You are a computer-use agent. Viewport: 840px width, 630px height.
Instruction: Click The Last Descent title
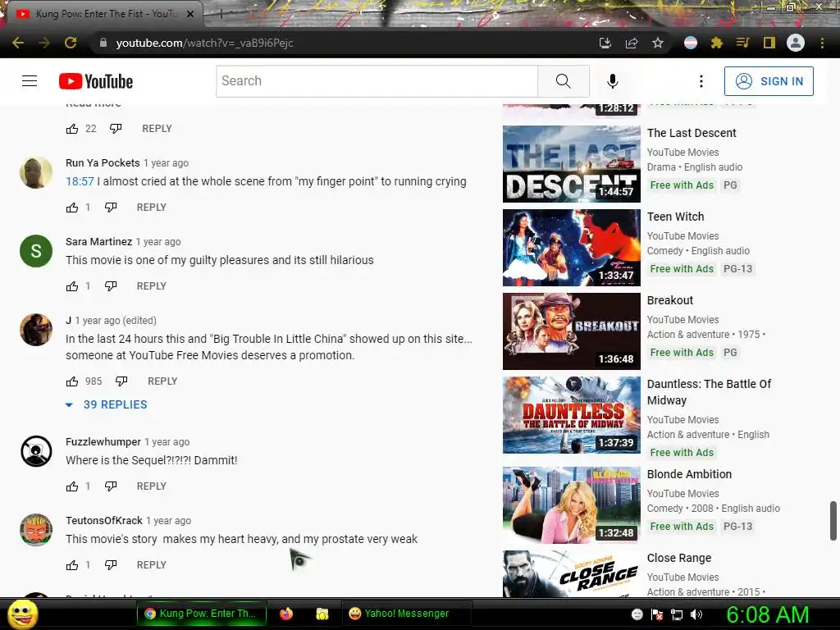tap(692, 133)
